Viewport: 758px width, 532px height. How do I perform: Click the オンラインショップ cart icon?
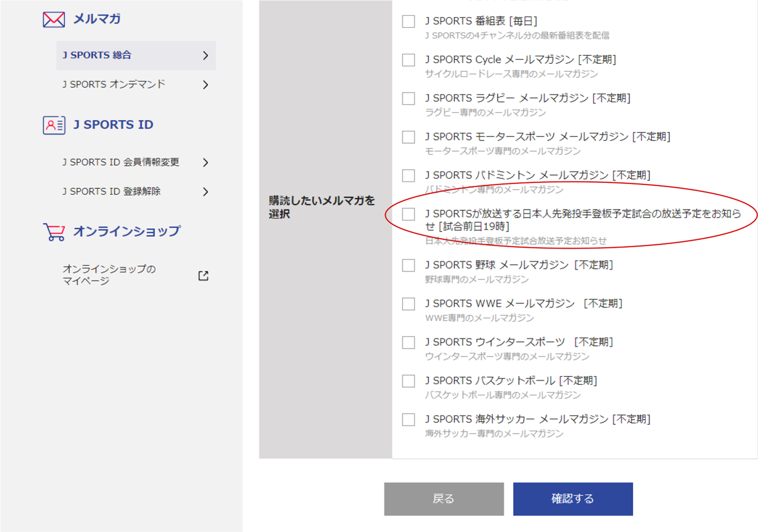click(x=54, y=232)
